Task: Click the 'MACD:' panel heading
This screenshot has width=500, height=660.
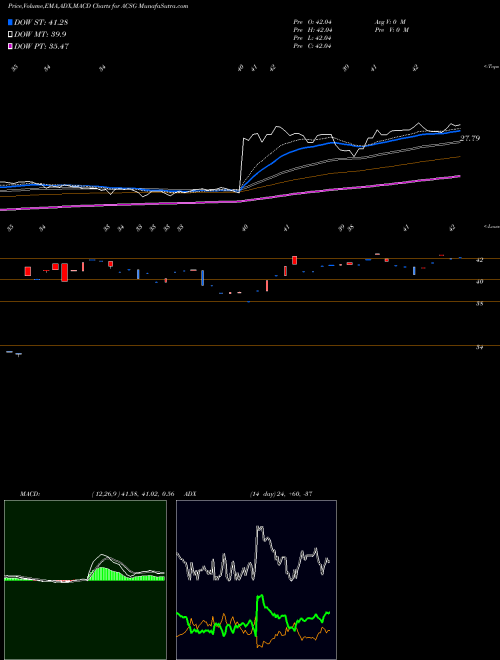Action: click(x=30, y=494)
